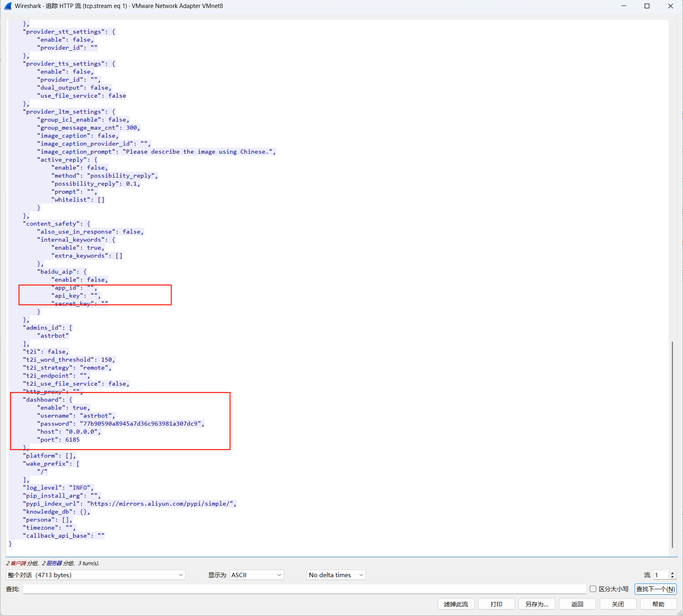Click the 查找下一个(N) button
Viewport: 683px width, 616px height.
(x=655, y=589)
